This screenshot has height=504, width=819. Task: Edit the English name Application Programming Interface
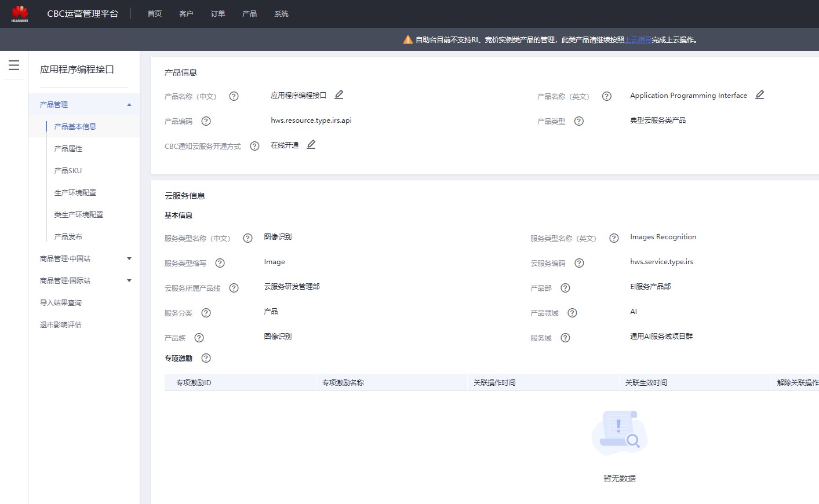[x=760, y=95]
